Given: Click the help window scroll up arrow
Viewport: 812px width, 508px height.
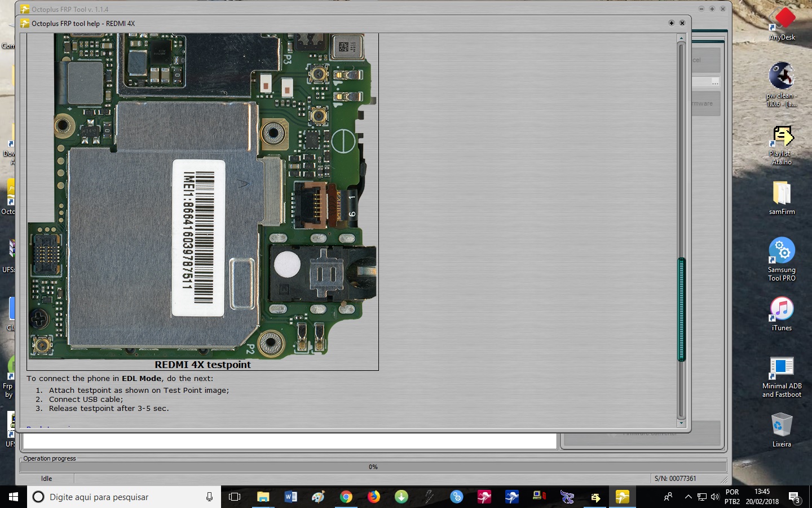Looking at the screenshot, I should 681,38.
